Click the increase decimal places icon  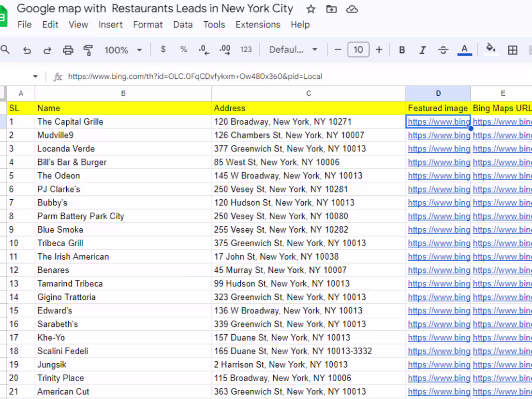coord(224,50)
